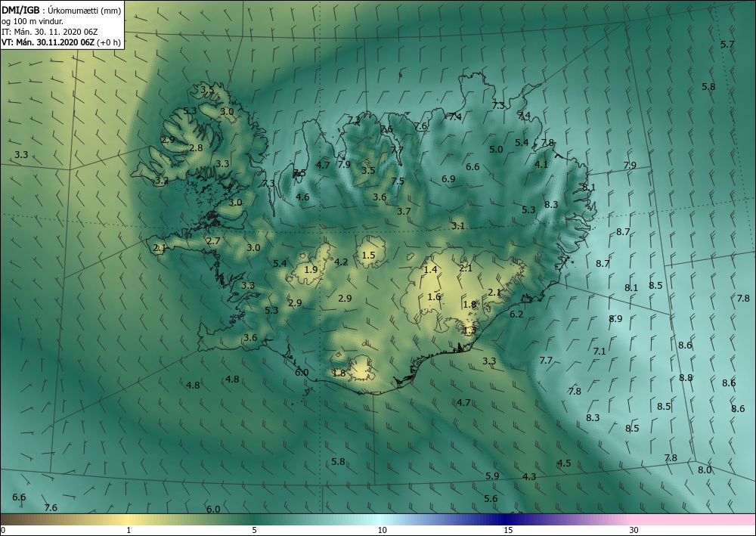The width and height of the screenshot is (756, 536).
Task: Click the 8.0 value on the map
Action: [705, 470]
